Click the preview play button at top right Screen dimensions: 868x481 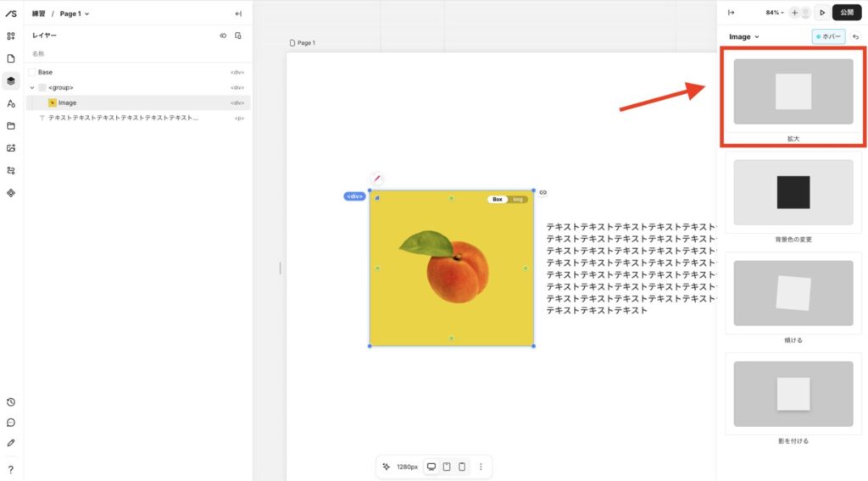click(x=821, y=13)
